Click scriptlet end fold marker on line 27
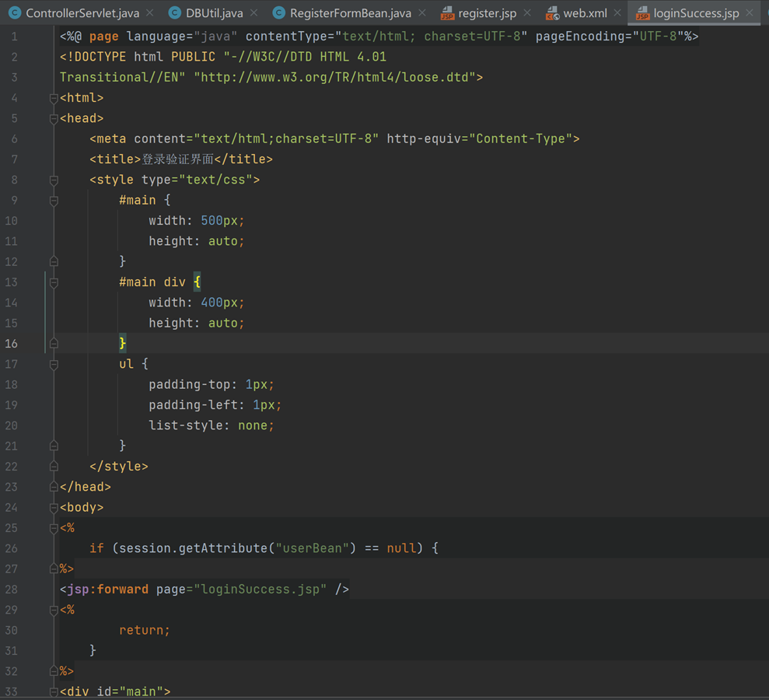The image size is (769, 700). pyautogui.click(x=54, y=569)
